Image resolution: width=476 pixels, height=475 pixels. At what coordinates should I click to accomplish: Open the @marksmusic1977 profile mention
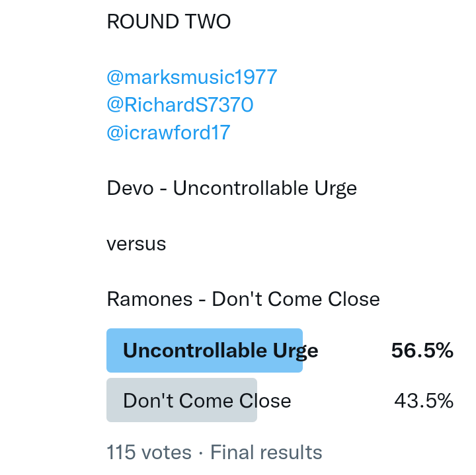click(x=192, y=77)
